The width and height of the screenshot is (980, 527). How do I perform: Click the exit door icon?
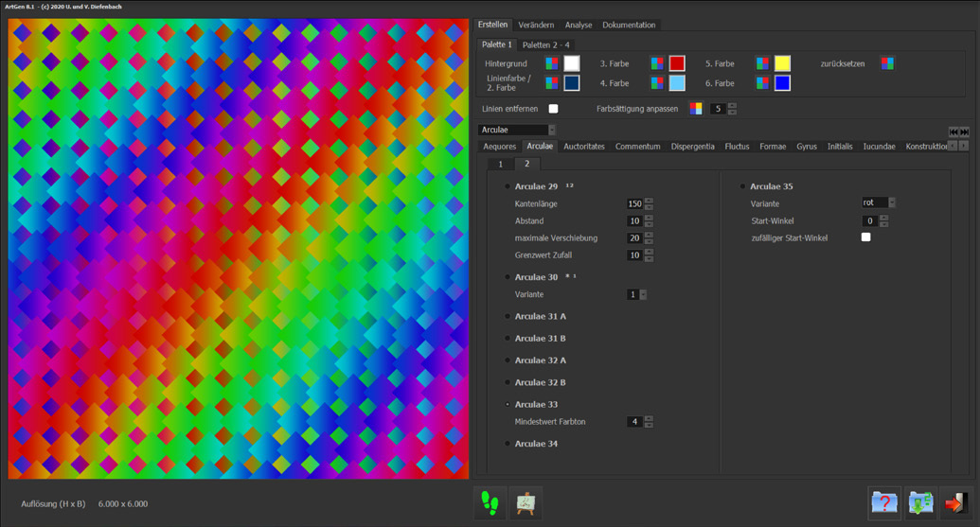954,502
